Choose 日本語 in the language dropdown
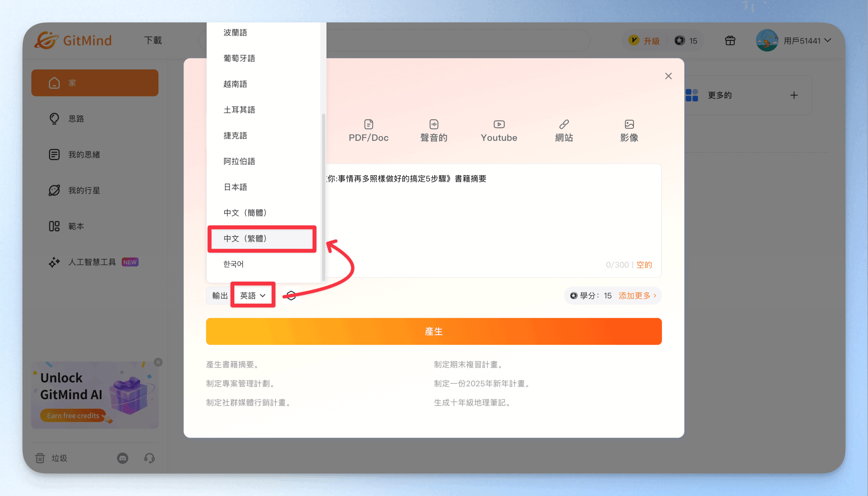The height and width of the screenshot is (496, 868). pos(235,187)
